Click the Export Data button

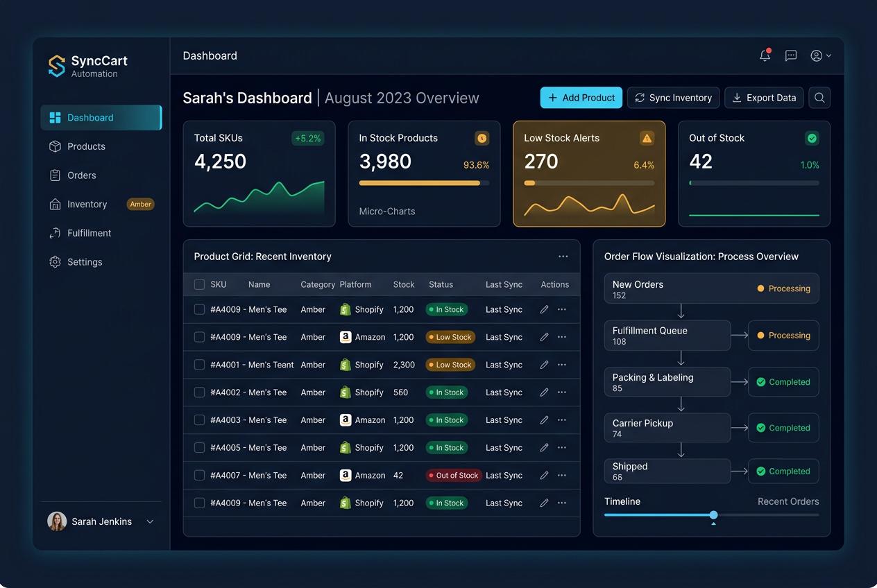tap(764, 98)
